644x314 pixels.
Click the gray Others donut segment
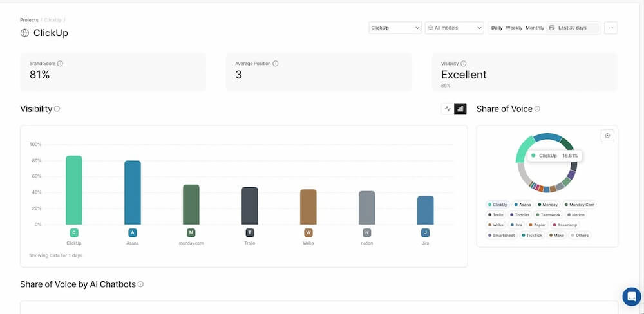pos(522,174)
